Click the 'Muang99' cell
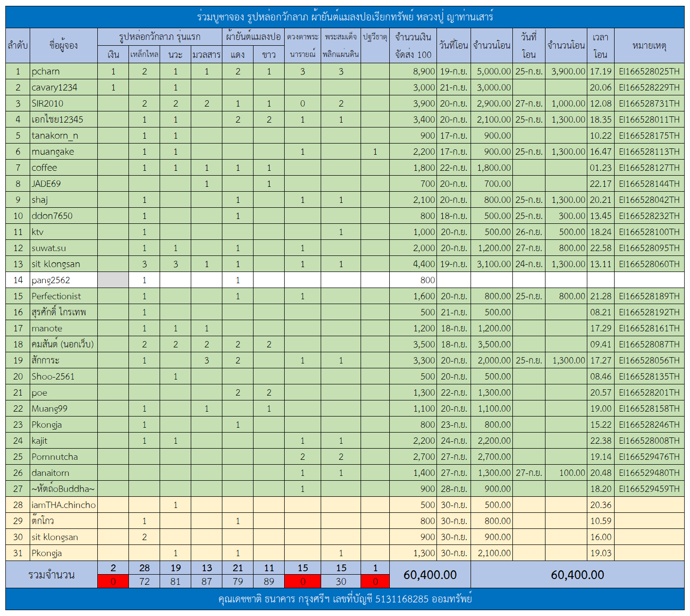 [x=64, y=409]
